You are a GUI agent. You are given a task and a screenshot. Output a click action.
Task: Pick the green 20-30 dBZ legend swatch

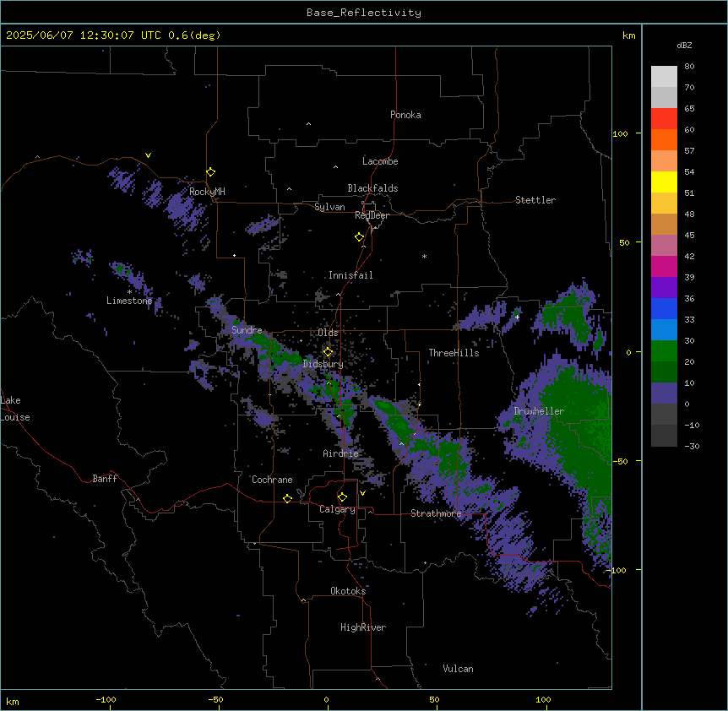coord(664,351)
